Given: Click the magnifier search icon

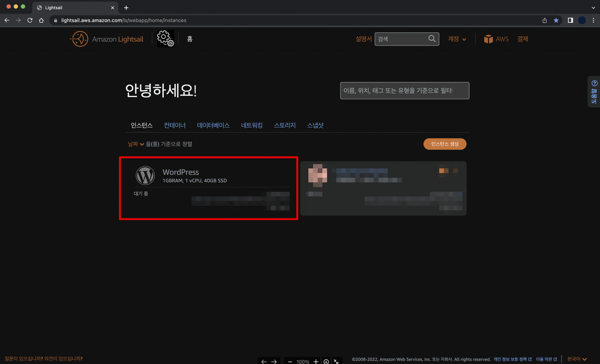Looking at the screenshot, I should 432,39.
